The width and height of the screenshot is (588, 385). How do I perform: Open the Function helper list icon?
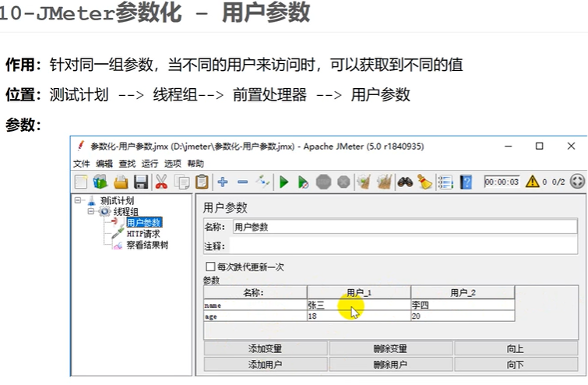(x=445, y=182)
